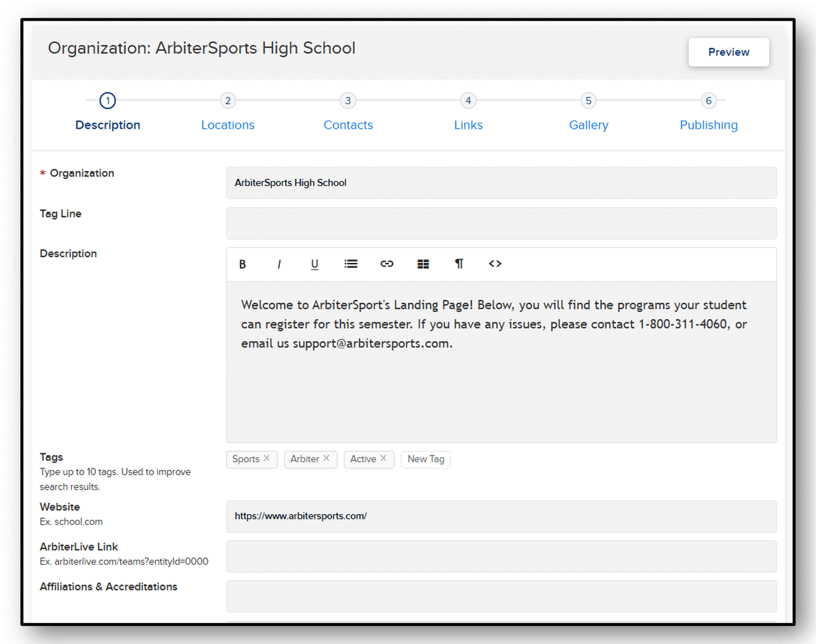This screenshot has height=644, width=816.
Task: Select step circle number 1
Action: coord(108,101)
